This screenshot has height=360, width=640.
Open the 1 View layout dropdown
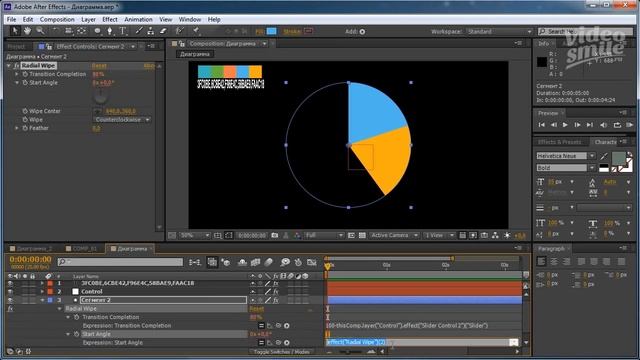(439, 236)
